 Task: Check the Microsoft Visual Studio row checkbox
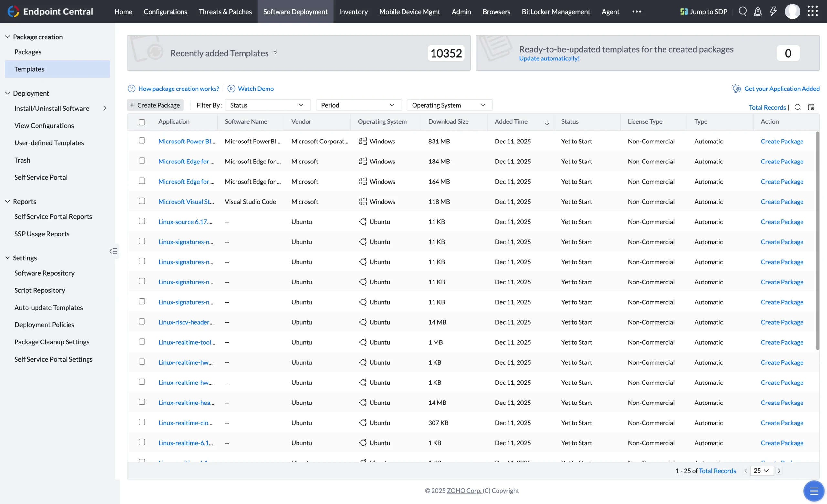pyautogui.click(x=142, y=201)
